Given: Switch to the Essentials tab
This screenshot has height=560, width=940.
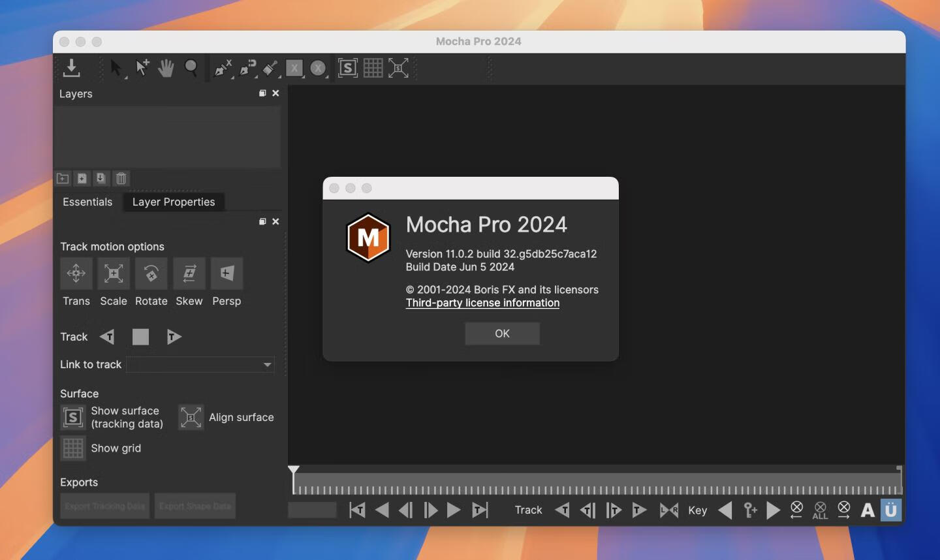Looking at the screenshot, I should (x=87, y=202).
